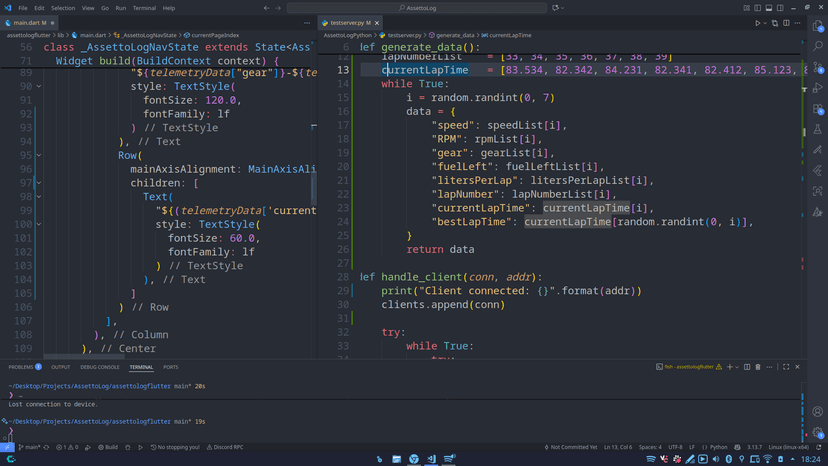Open the Run and Debug view
828x466 pixels.
tap(817, 88)
